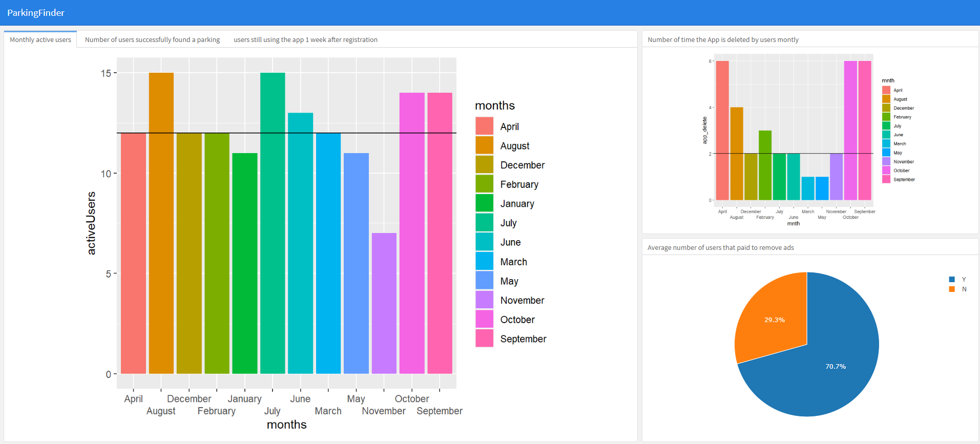Click the May swatch in months legend
This screenshot has height=444, width=980.
[x=484, y=281]
